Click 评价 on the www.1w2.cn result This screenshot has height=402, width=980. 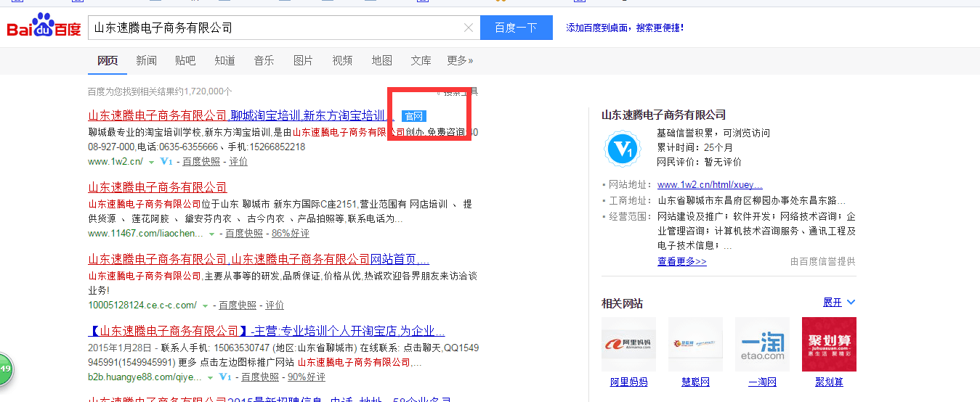pyautogui.click(x=238, y=162)
